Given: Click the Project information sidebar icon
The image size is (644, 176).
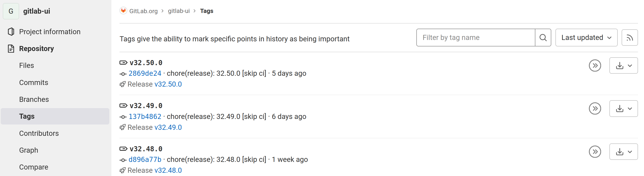Looking at the screenshot, I should 11,32.
